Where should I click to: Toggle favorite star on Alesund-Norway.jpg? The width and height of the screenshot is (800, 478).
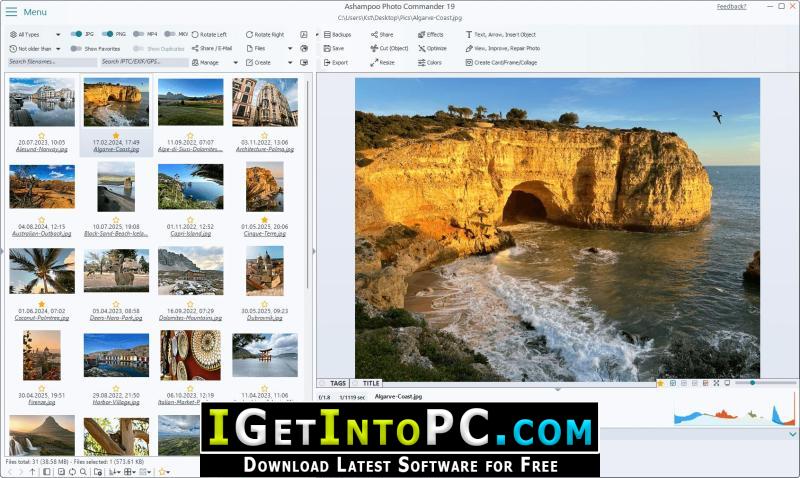tap(42, 136)
